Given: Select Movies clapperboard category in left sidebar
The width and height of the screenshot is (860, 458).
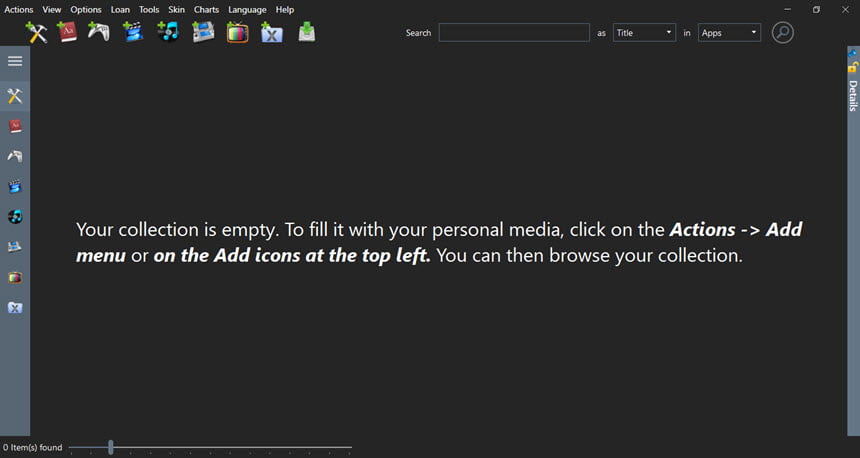Looking at the screenshot, I should pos(15,186).
